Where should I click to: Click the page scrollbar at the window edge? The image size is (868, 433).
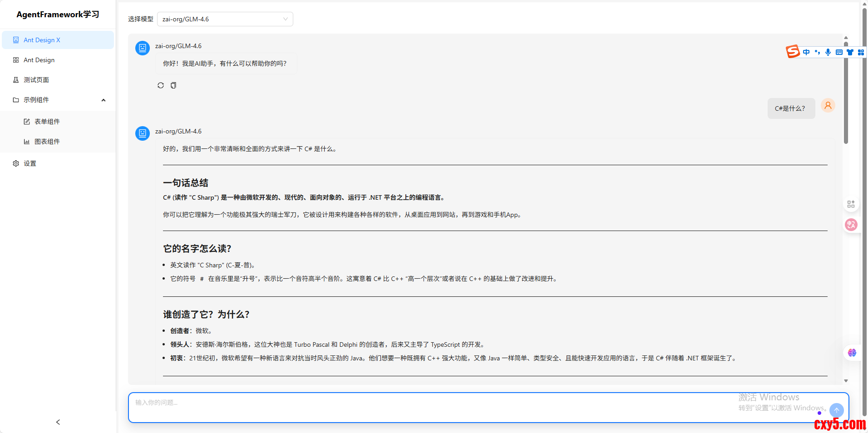(864, 212)
